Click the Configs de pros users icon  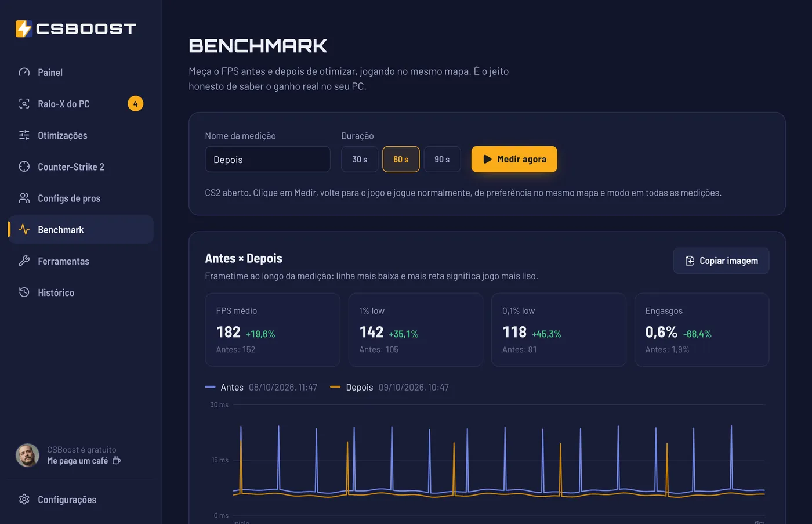tap(24, 198)
